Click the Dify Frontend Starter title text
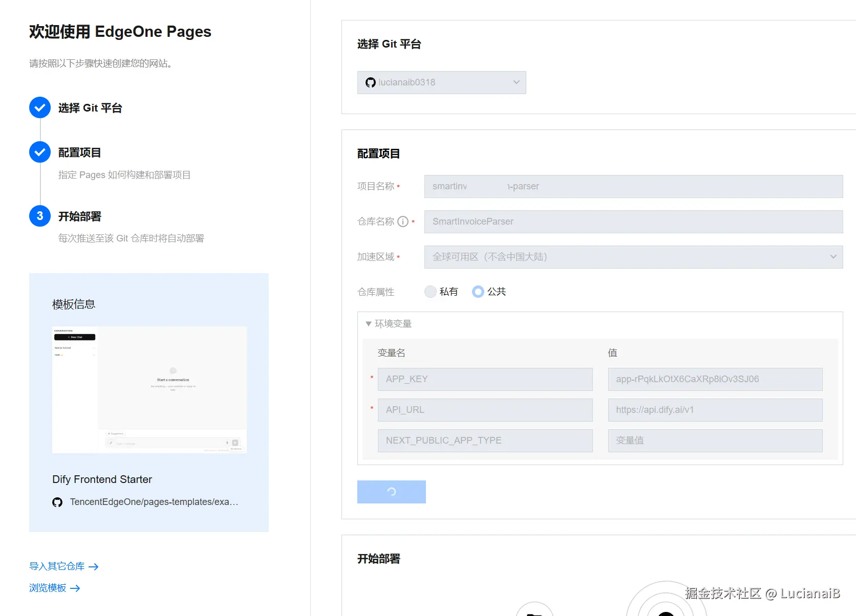 pyautogui.click(x=102, y=479)
